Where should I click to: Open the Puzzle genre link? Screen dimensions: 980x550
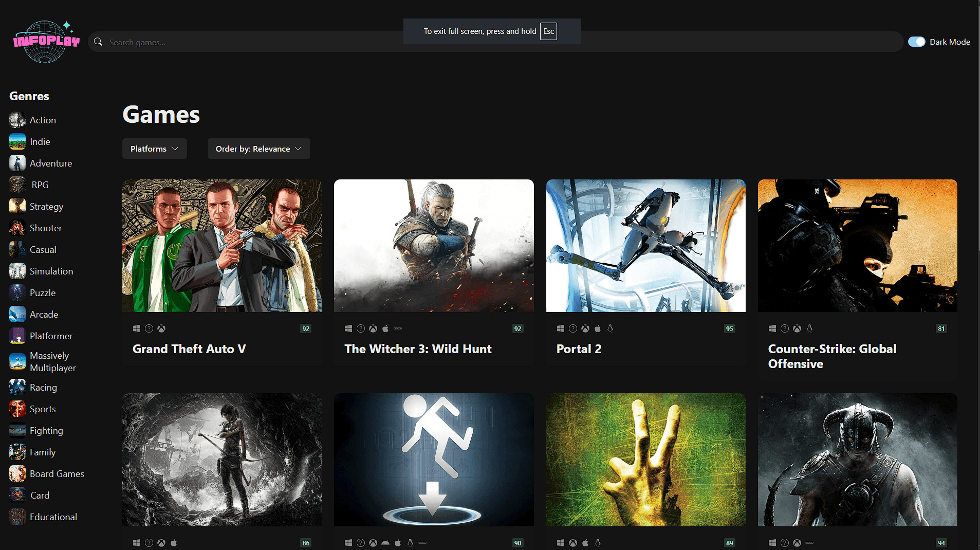point(43,292)
